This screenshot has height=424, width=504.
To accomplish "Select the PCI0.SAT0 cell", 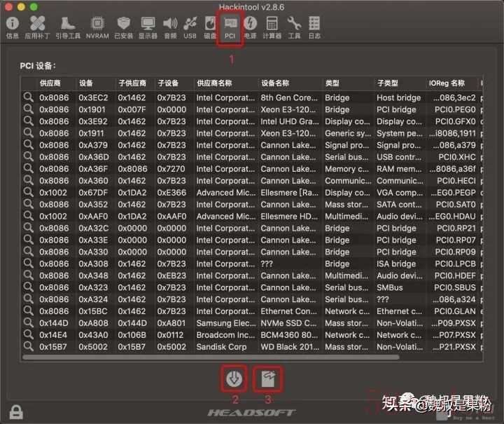I will (456, 205).
